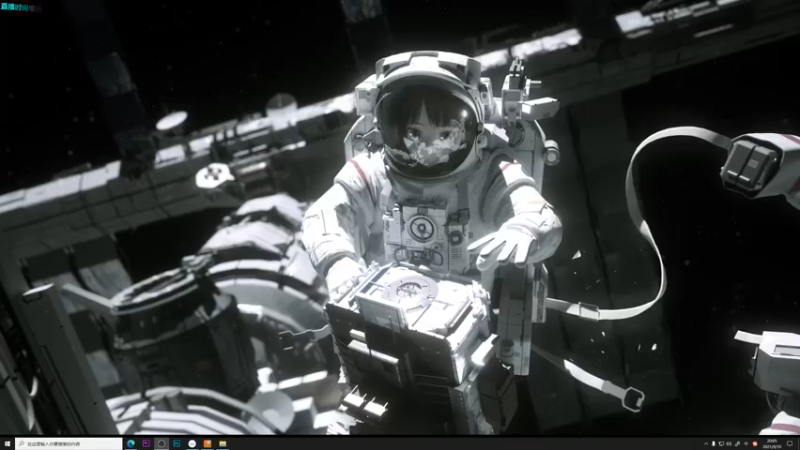This screenshot has height=450, width=800.
Task: Open File Explorer from the taskbar
Action: click(222, 444)
